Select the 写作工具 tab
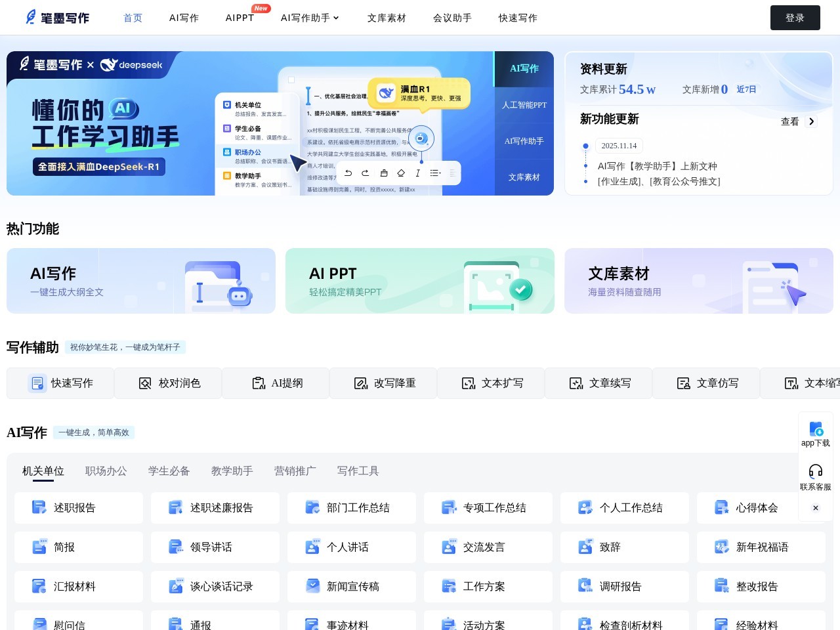840x630 pixels. point(358,471)
